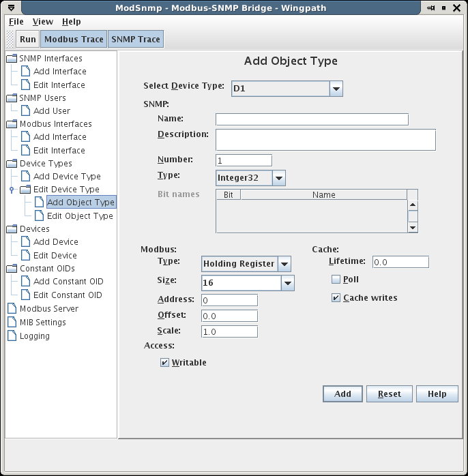Viewport: 468px width, 476px height.
Task: Click the Bit names scrollbar thumb
Action: point(413,216)
